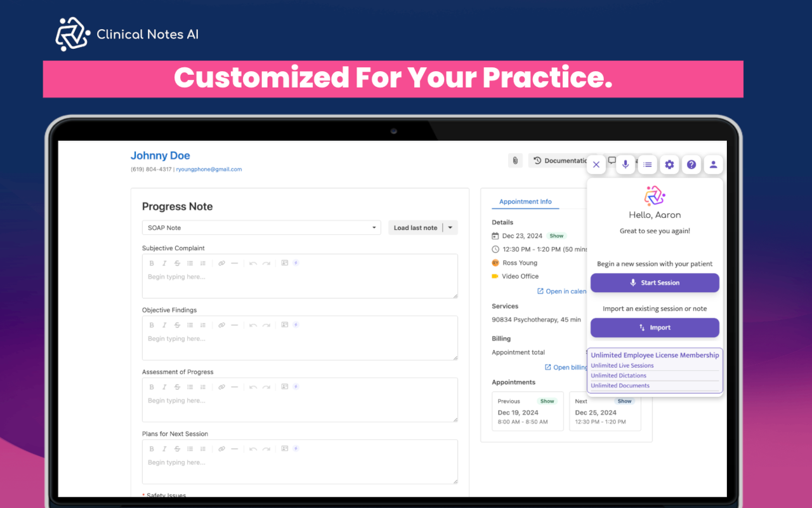The image size is (812, 508).
Task: Open the list view icon in extension toolbar
Action: [x=647, y=164]
